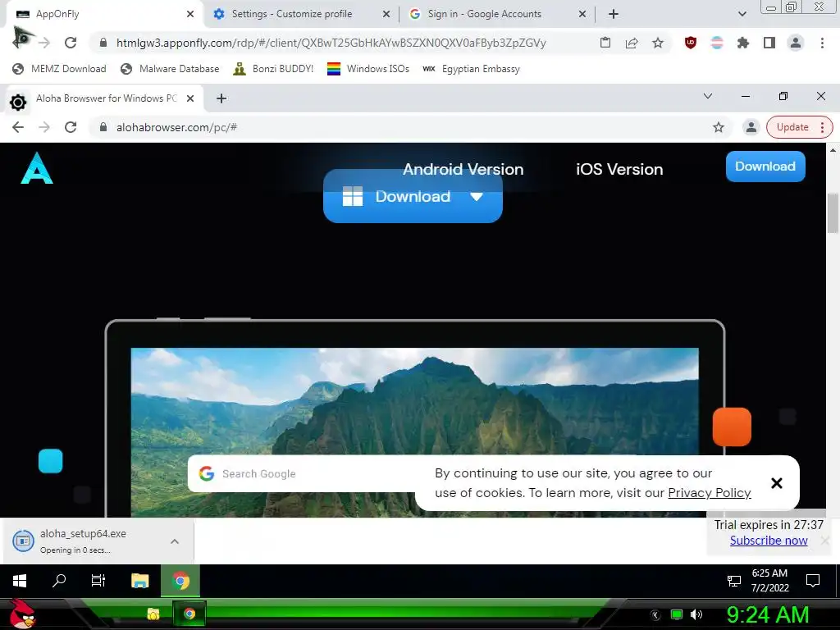
Task: Click the Subscribe now link
Action: [768, 541]
